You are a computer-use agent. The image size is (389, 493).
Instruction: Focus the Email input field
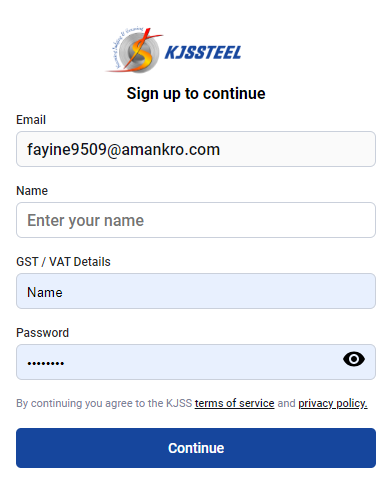coord(196,149)
